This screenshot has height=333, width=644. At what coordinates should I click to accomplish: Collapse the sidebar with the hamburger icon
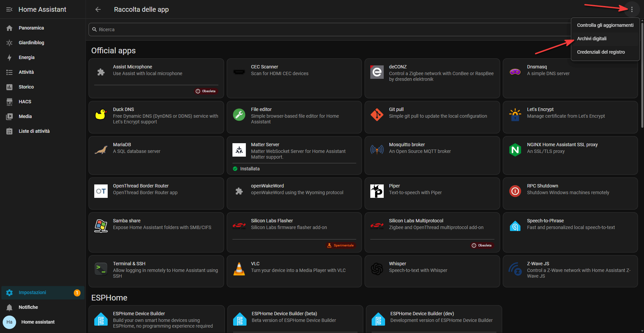pyautogui.click(x=9, y=9)
